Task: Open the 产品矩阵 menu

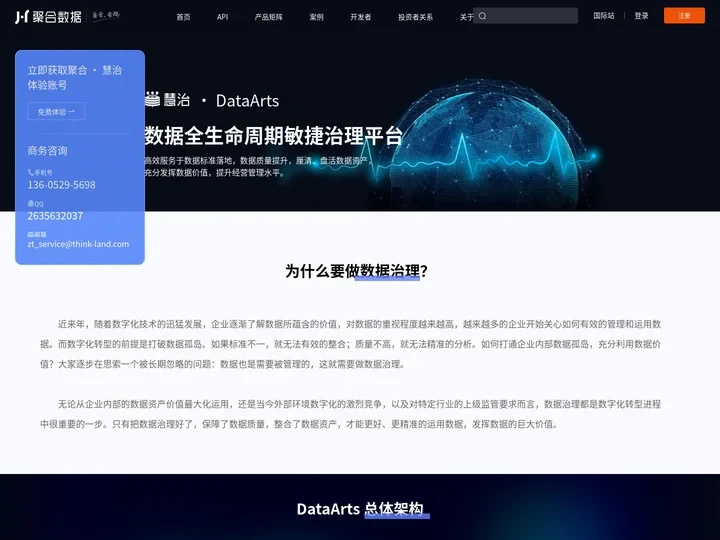Action: (269, 17)
